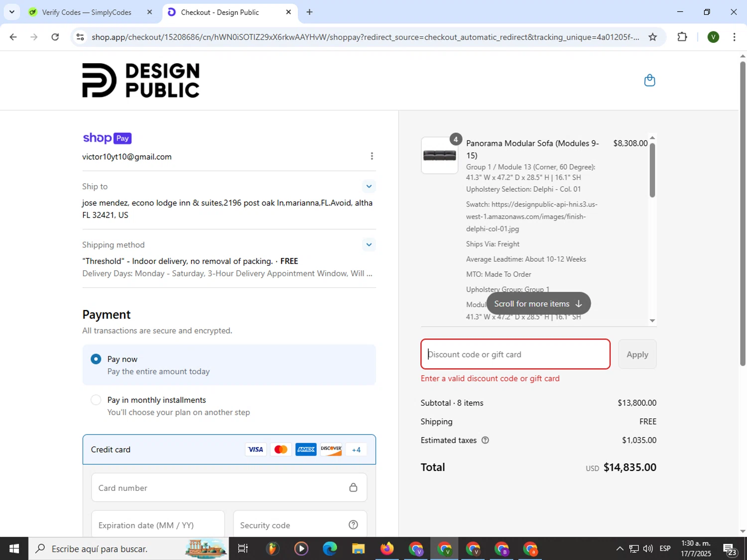747x560 pixels.
Task: Bookmark this page with the star icon
Action: [652, 37]
